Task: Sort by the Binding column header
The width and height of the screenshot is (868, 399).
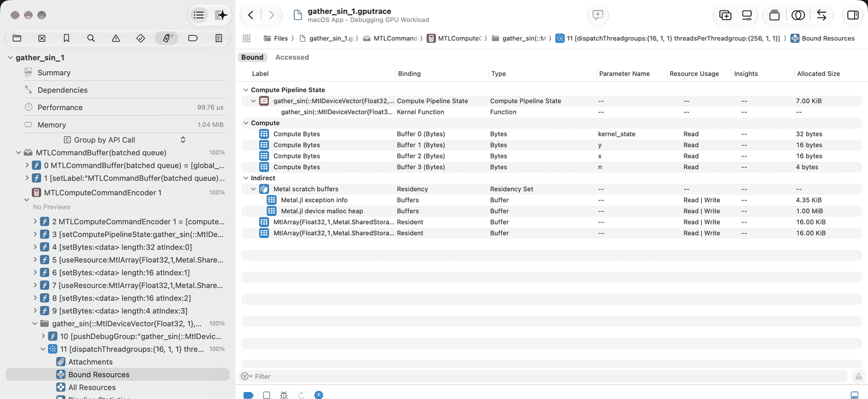Action: click(409, 74)
